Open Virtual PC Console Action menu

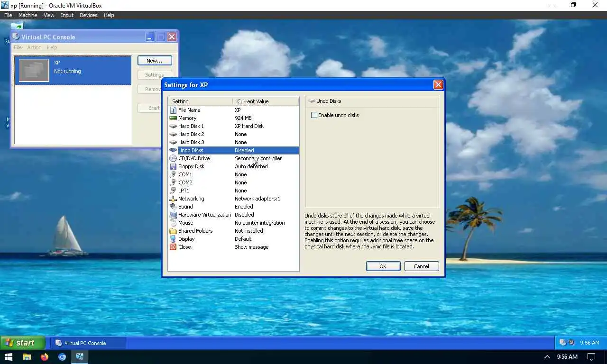34,47
